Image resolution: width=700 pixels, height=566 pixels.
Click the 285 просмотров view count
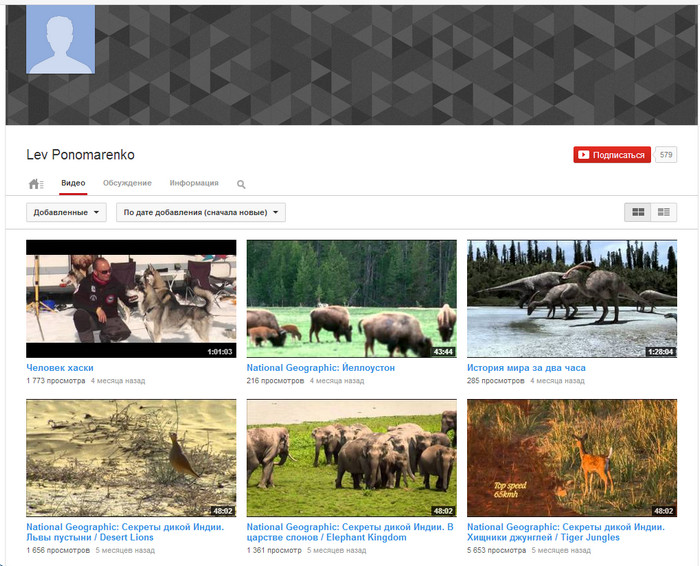point(496,381)
